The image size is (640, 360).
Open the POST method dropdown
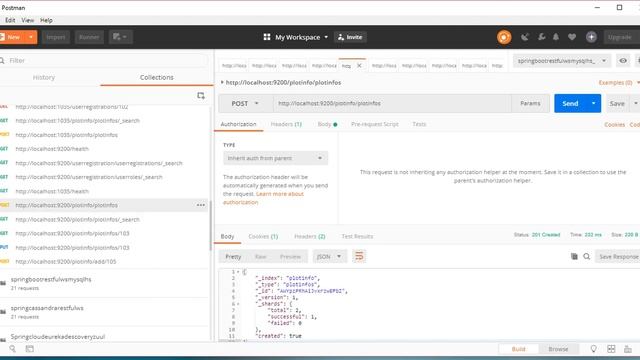pyautogui.click(x=245, y=104)
